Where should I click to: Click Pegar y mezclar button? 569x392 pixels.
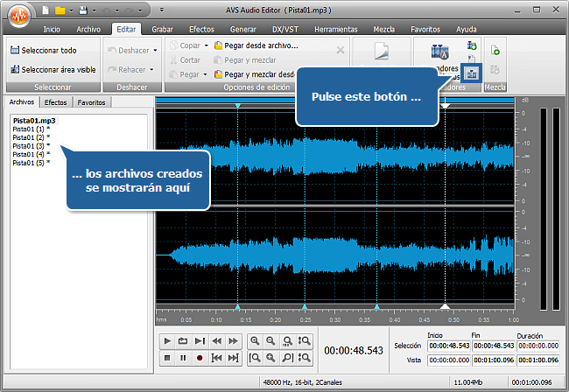coord(245,60)
